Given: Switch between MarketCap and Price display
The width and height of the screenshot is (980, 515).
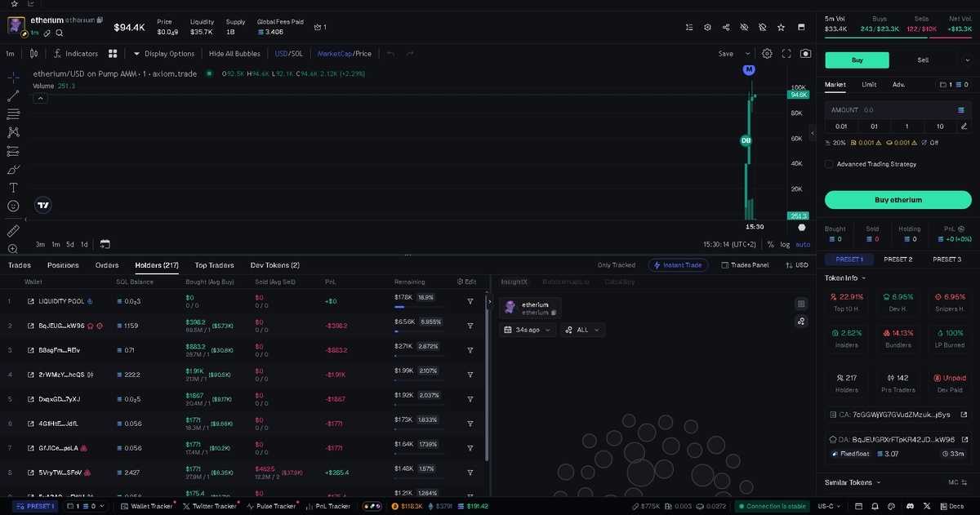Looking at the screenshot, I should point(344,54).
